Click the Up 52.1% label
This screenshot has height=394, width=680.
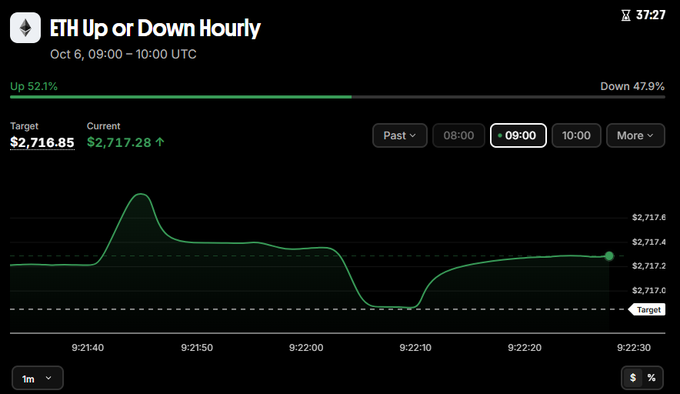coord(34,86)
